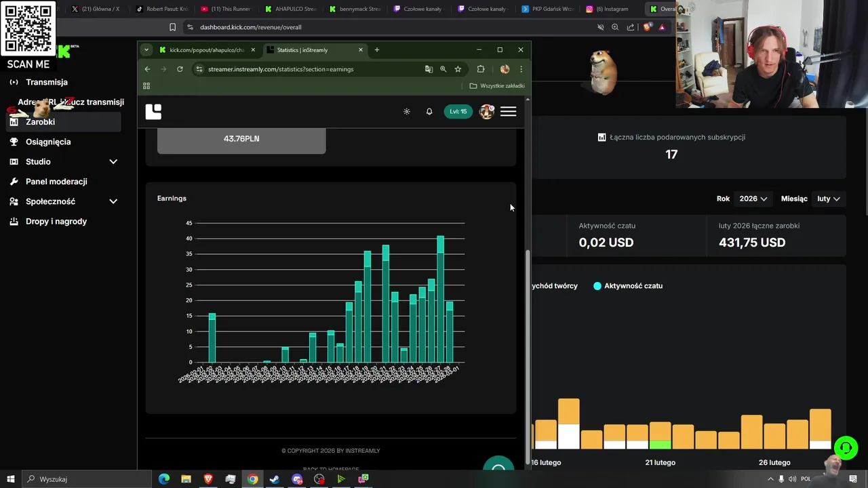
Task: Toggle Aktywność czatu legend series
Action: click(628, 286)
